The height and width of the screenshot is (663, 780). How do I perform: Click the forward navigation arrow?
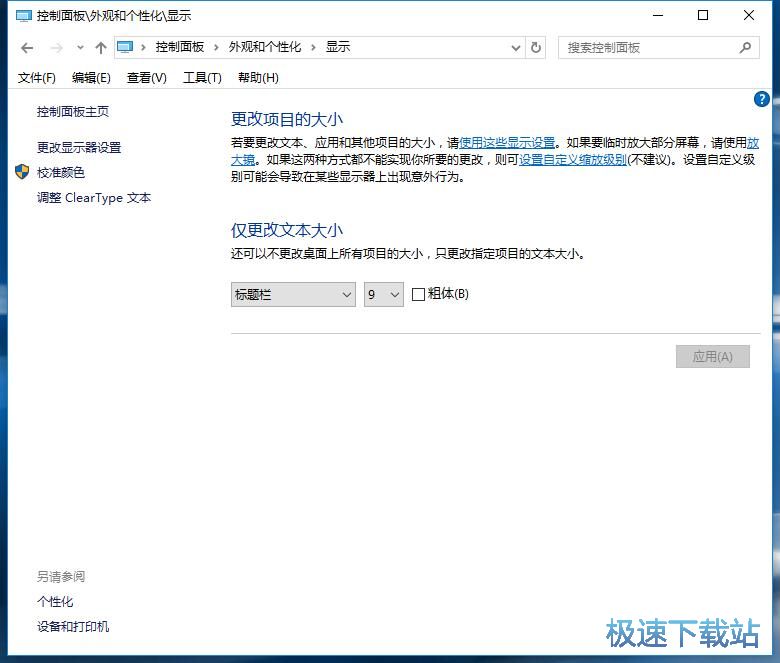pyautogui.click(x=57, y=48)
